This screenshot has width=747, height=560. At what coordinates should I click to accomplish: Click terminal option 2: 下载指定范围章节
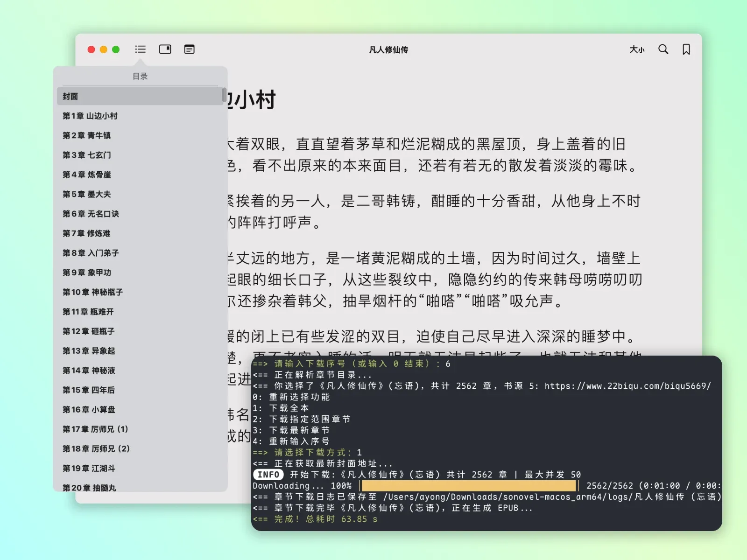pyautogui.click(x=302, y=419)
